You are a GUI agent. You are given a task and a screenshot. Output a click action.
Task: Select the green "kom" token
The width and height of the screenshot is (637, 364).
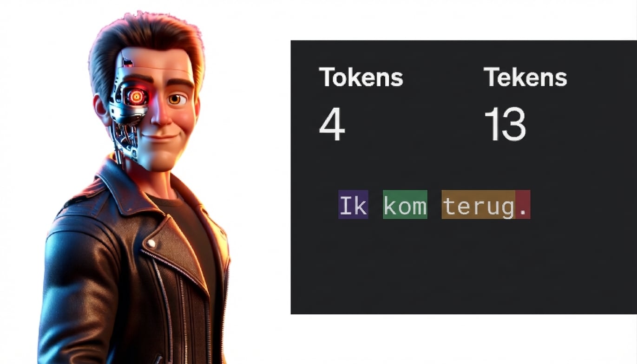405,204
